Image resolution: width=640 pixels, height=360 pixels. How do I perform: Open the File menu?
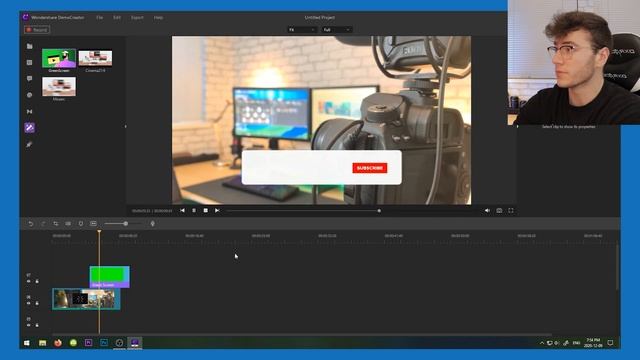click(x=100, y=18)
